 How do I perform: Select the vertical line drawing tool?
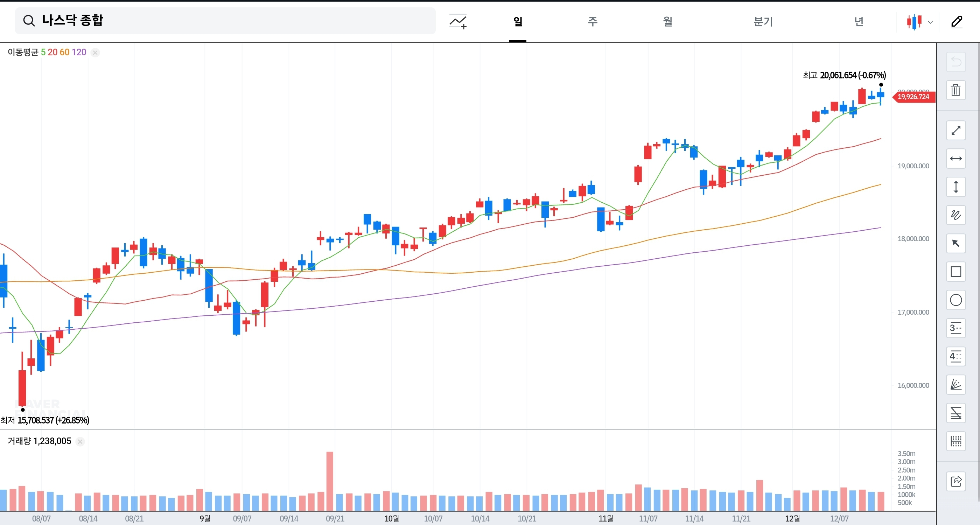click(955, 187)
